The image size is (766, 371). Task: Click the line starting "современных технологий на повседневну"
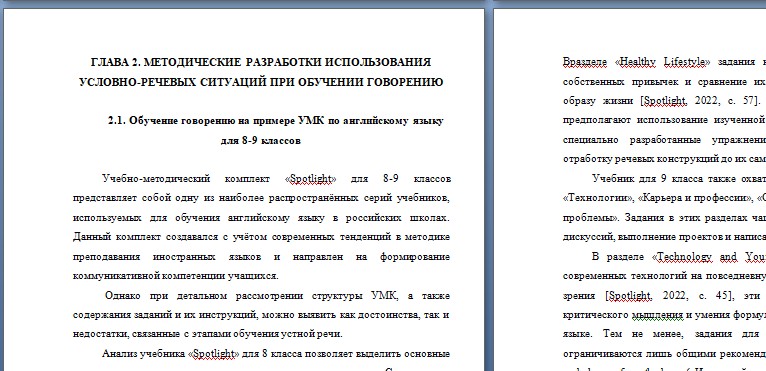664,276
